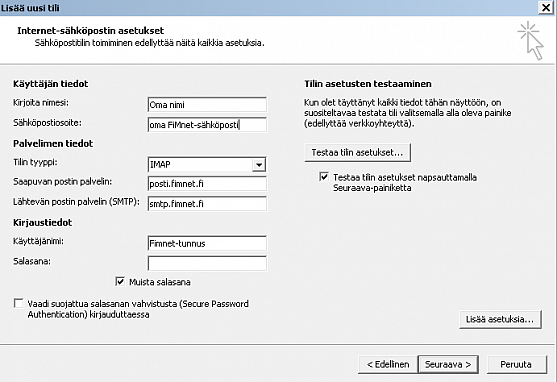
Task: Go back with Edellinen button
Action: pos(388,364)
